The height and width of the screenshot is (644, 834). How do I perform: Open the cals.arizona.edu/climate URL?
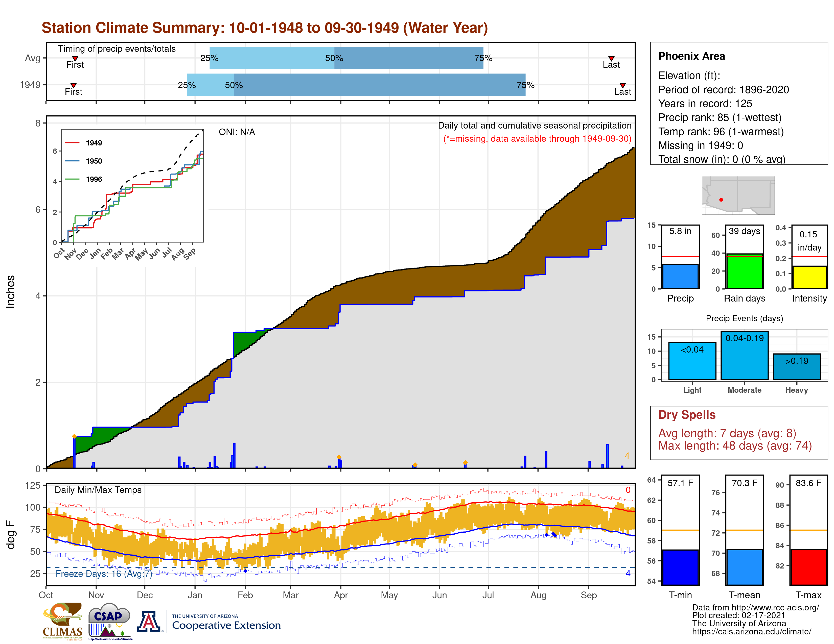pos(752,631)
